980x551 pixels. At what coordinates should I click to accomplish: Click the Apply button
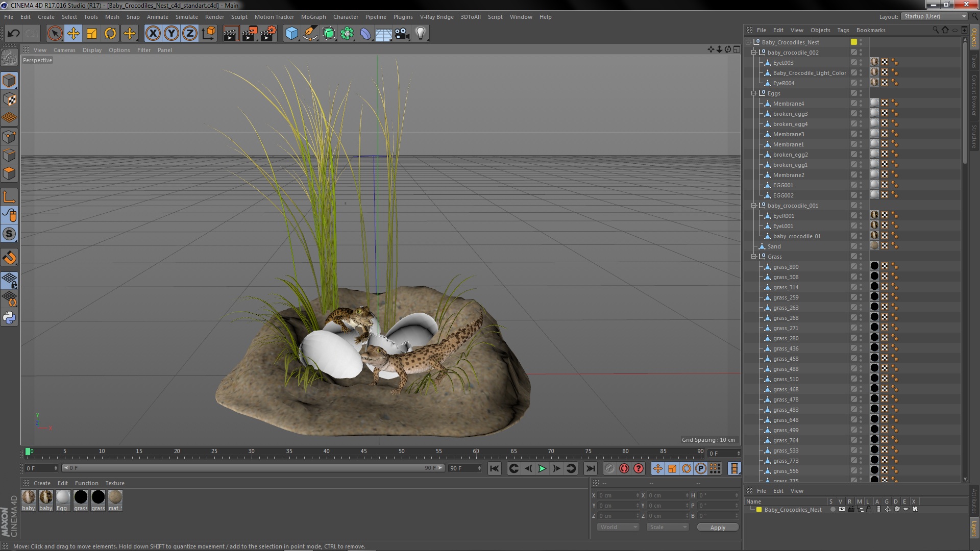pyautogui.click(x=718, y=528)
